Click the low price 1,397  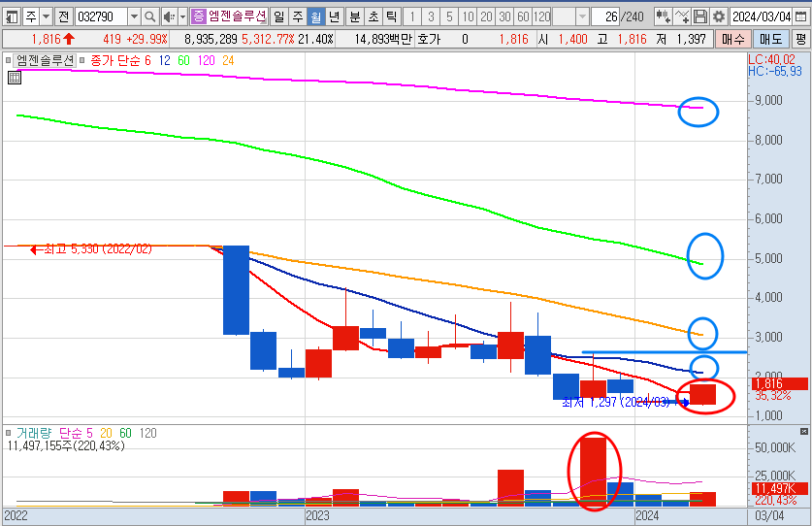(692, 40)
